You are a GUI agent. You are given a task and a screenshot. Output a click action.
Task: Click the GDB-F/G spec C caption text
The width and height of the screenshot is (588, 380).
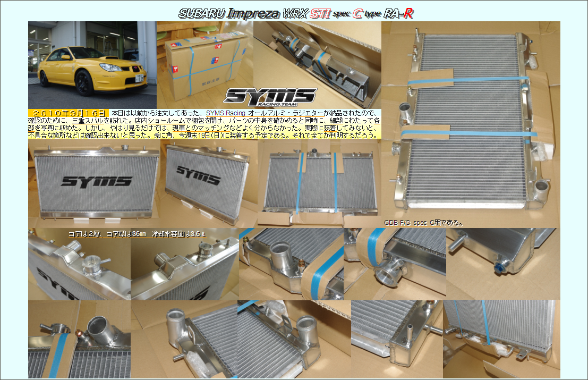tap(423, 223)
